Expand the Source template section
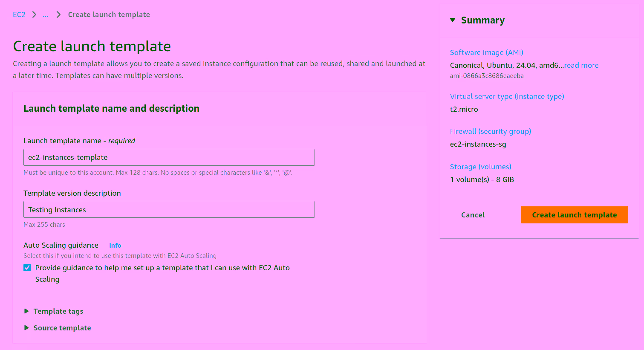 (62, 328)
